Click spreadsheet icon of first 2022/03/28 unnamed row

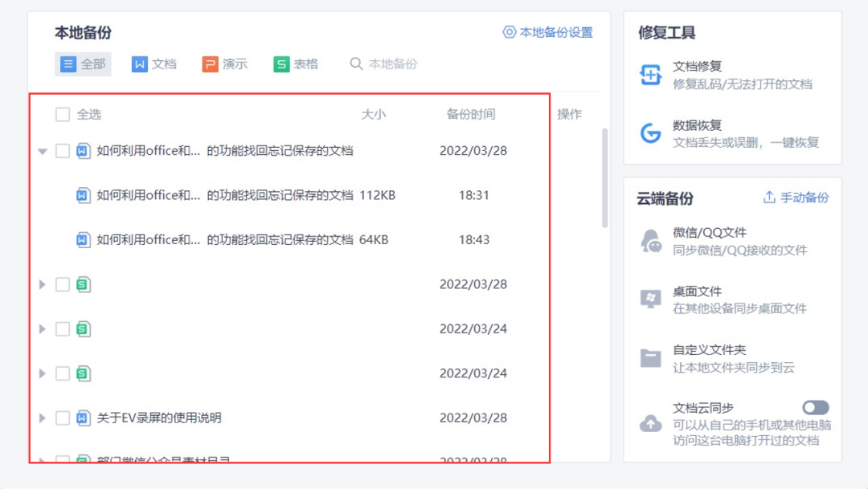click(x=83, y=284)
